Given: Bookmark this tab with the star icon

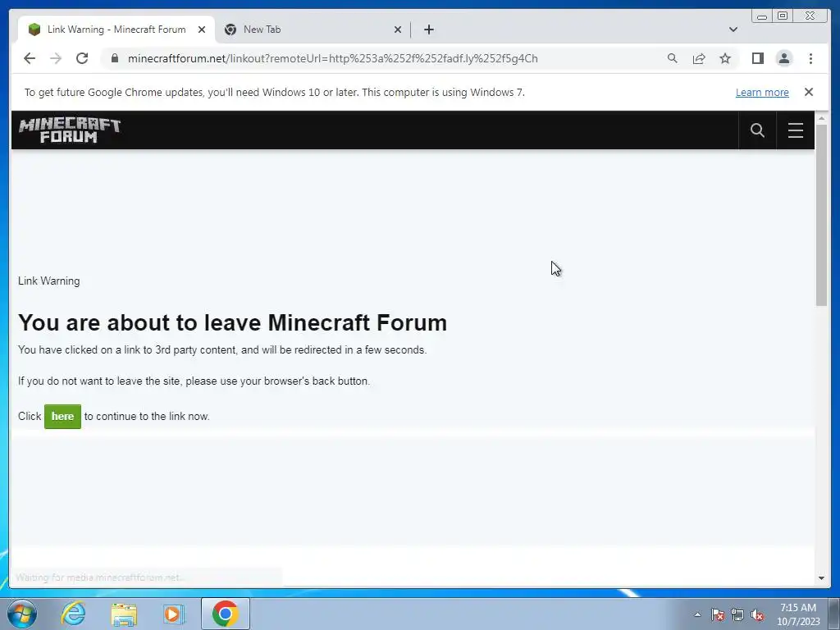Looking at the screenshot, I should (725, 58).
